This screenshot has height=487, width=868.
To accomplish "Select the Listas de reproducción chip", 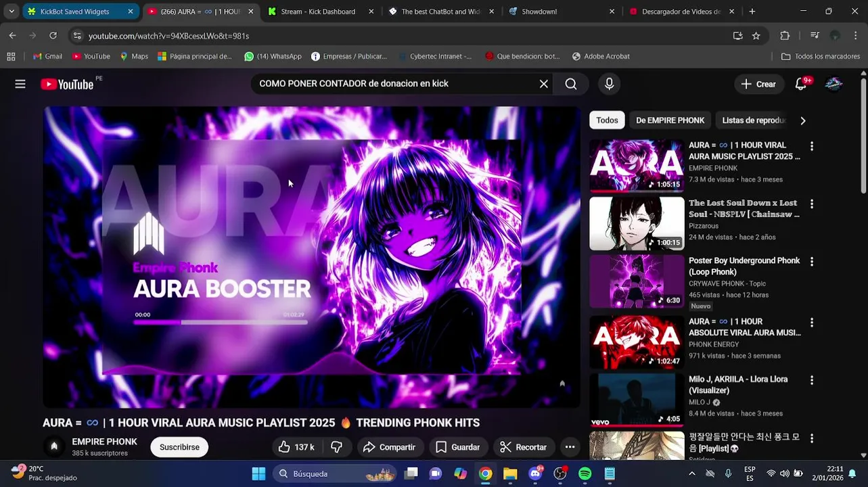I will click(x=753, y=120).
